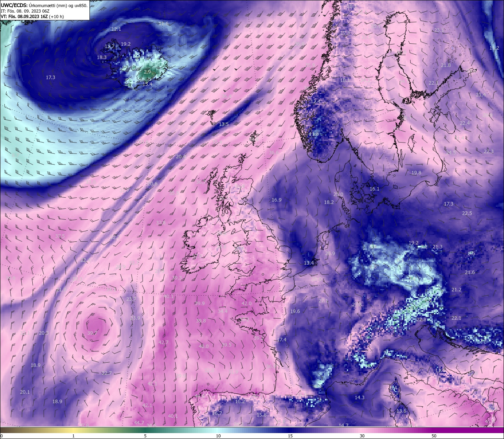Click the 19.6 value label
Viewport: 504px width, 439px height.
coord(295,311)
